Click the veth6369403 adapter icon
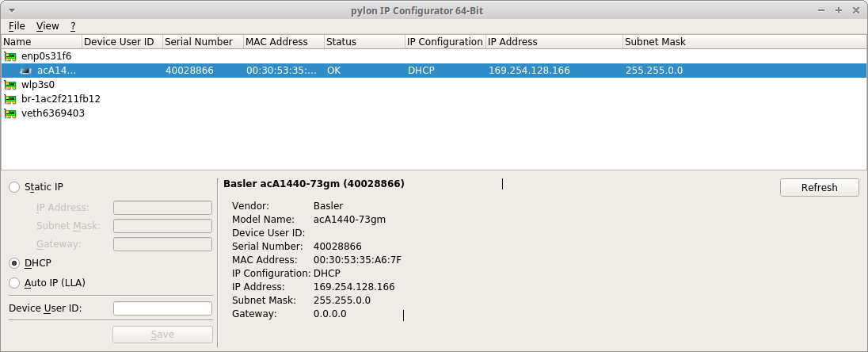 10,113
